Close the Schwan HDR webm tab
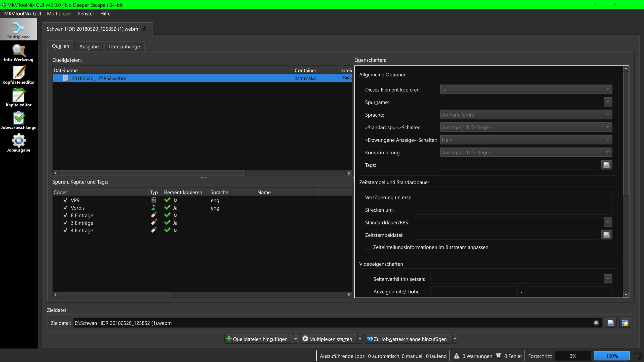The height and width of the screenshot is (362, 644). tap(144, 29)
